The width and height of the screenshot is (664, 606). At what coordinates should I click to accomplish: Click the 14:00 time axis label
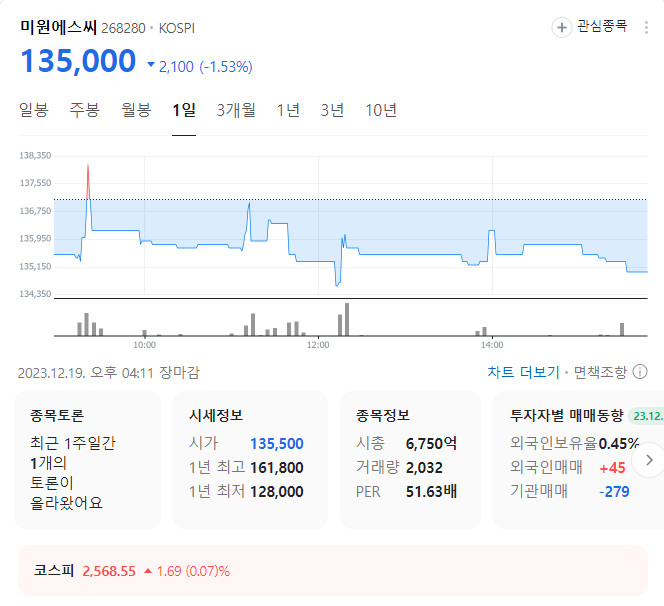click(492, 345)
